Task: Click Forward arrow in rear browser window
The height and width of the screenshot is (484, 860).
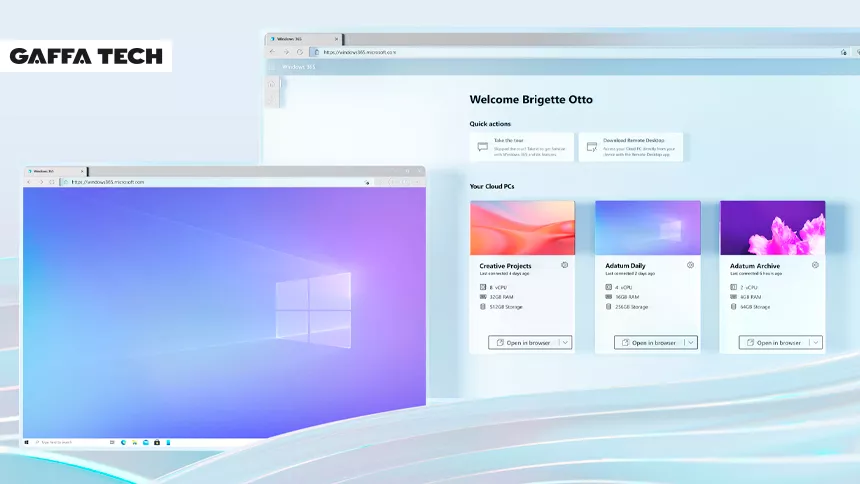Action: [286, 52]
